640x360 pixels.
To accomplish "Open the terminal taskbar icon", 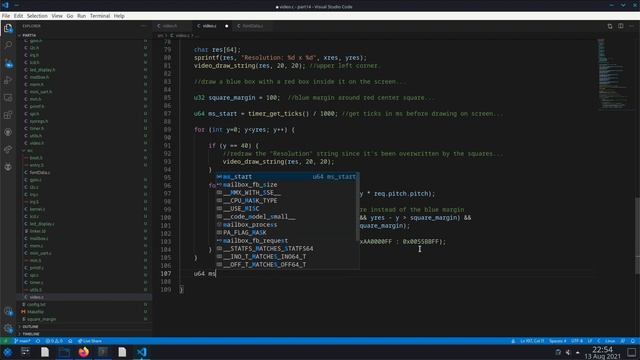I will point(103,352).
